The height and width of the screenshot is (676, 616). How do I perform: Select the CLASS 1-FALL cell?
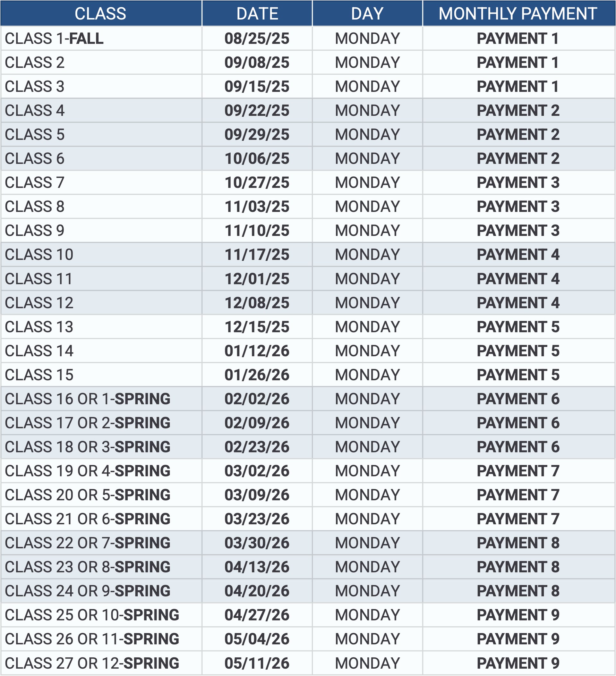[x=54, y=38]
